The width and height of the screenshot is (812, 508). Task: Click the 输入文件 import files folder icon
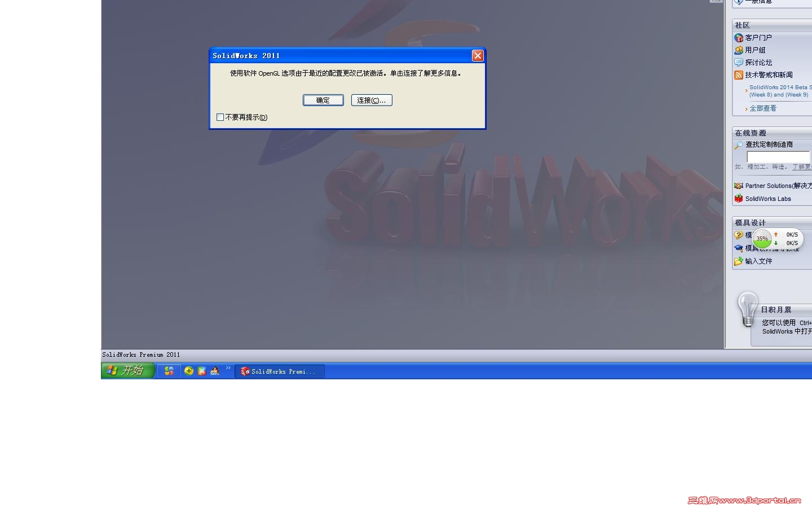click(739, 261)
